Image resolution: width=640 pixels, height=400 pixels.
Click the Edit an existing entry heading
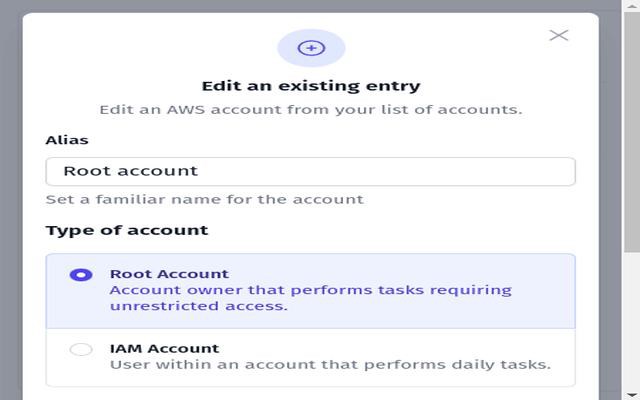311,86
